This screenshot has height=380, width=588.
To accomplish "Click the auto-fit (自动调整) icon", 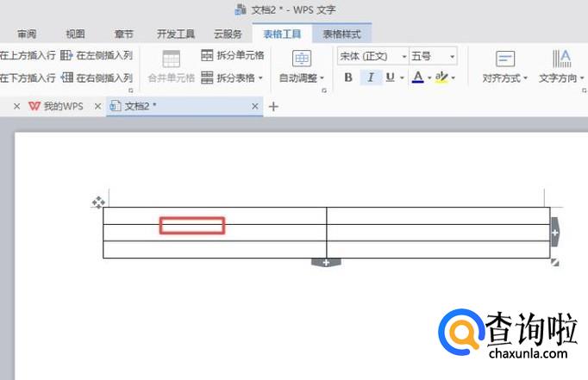I will (x=302, y=59).
